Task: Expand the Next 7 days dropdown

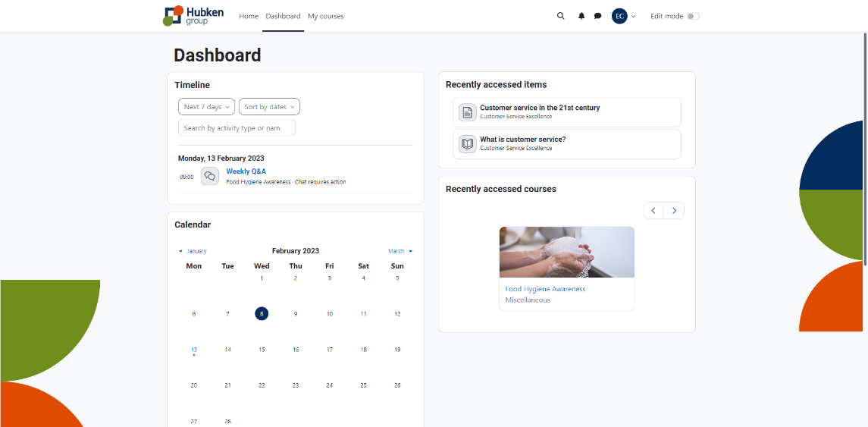Action: tap(206, 107)
